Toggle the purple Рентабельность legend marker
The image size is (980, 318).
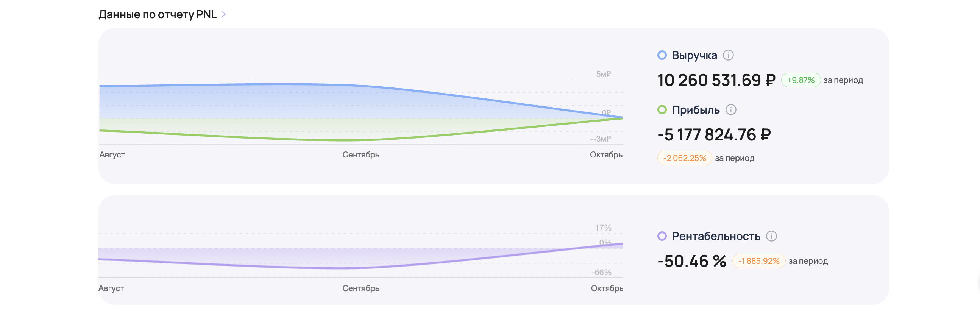tap(662, 236)
